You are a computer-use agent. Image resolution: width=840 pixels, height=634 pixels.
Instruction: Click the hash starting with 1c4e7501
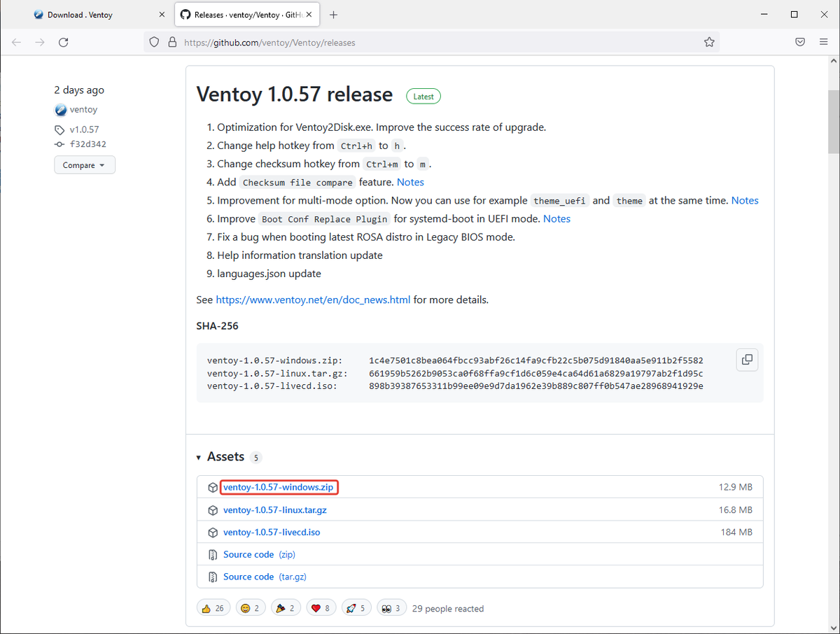coord(536,360)
